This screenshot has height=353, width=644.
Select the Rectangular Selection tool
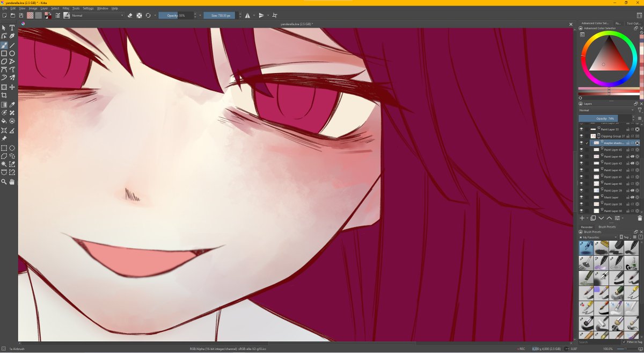tap(4, 148)
